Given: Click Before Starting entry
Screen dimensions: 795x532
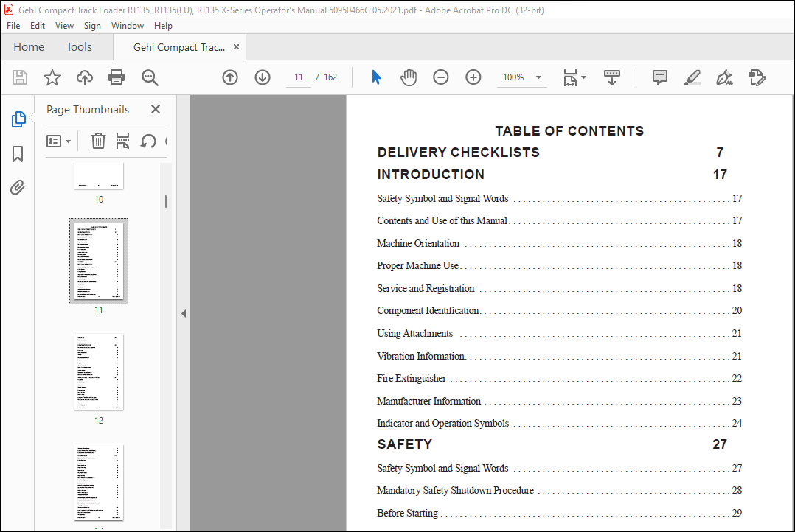Looking at the screenshot, I should point(559,514).
